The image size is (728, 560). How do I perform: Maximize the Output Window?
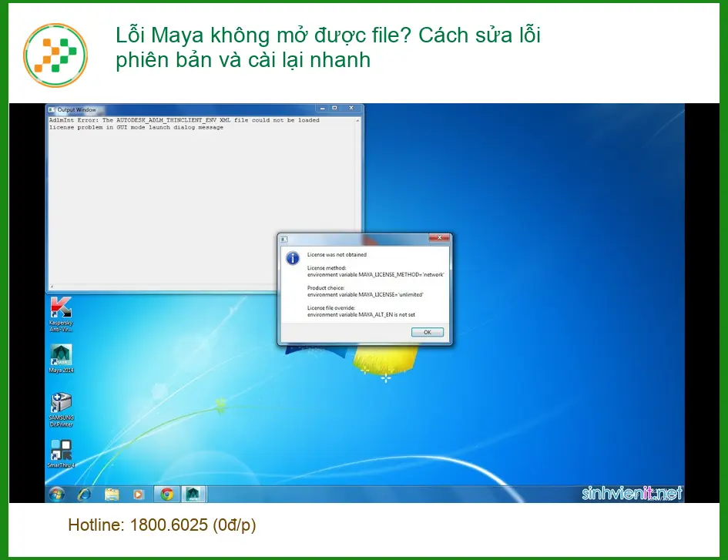point(334,108)
